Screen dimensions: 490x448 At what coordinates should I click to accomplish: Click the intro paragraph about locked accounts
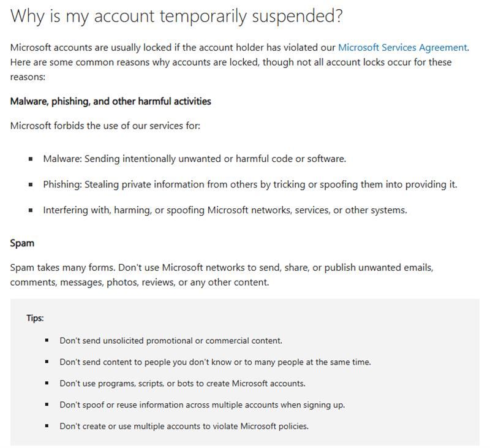[239, 63]
